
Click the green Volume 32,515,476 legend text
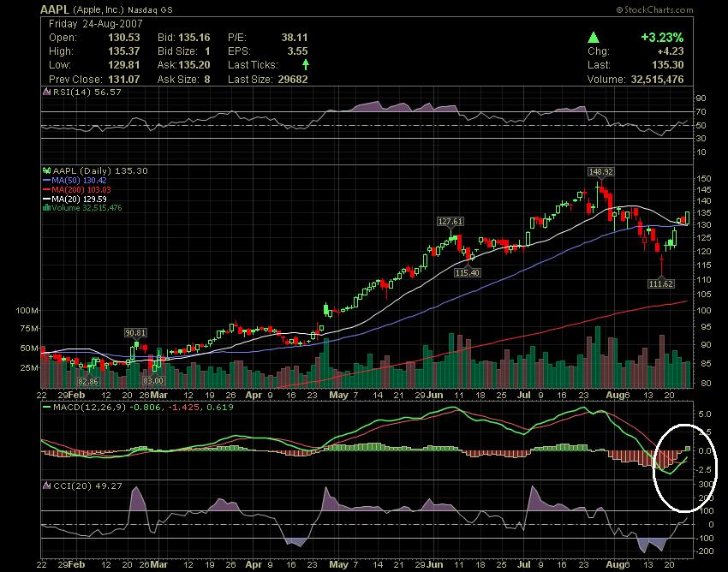[87, 208]
